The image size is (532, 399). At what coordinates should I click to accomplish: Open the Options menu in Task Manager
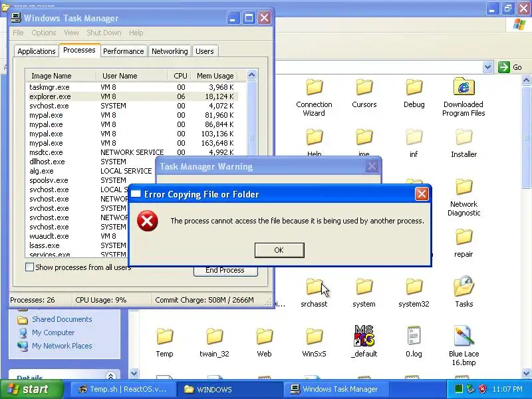pos(44,33)
